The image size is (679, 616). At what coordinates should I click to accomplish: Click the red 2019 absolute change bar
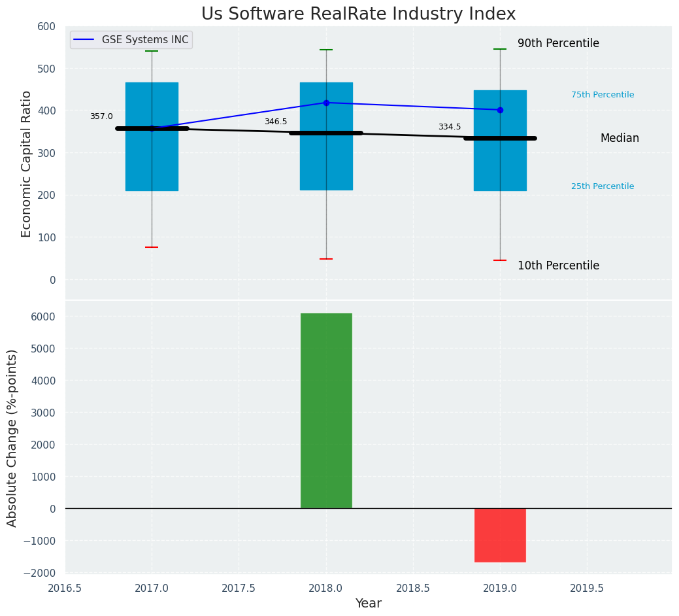(500, 535)
